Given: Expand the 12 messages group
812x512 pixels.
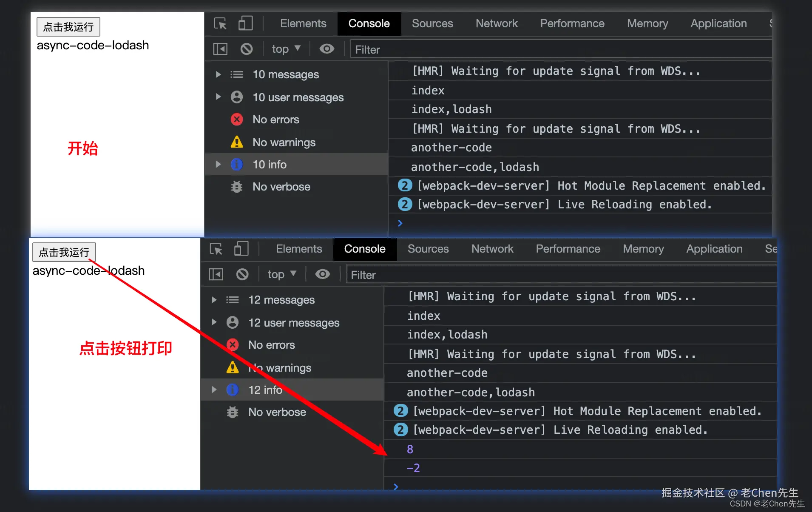Looking at the screenshot, I should (214, 300).
